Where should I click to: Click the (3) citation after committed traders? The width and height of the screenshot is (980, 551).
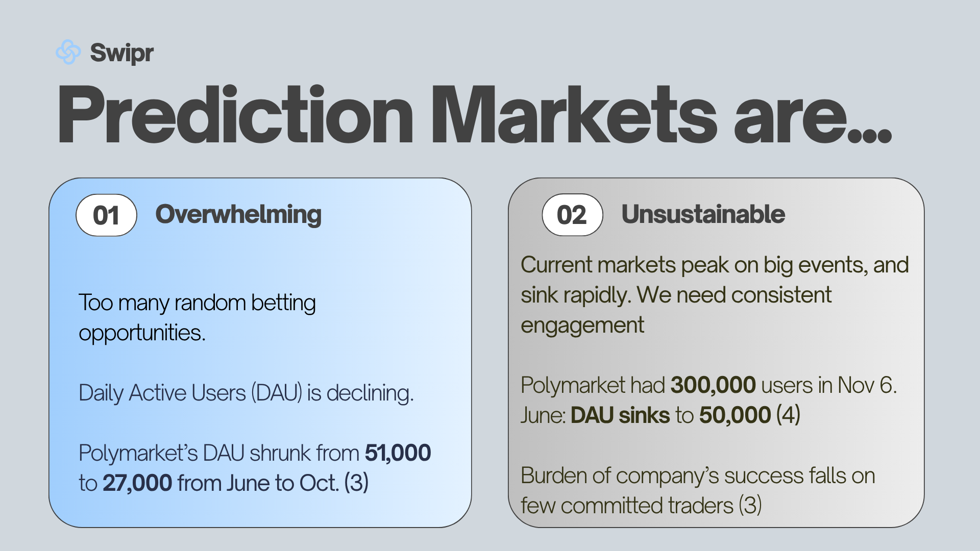point(750,505)
